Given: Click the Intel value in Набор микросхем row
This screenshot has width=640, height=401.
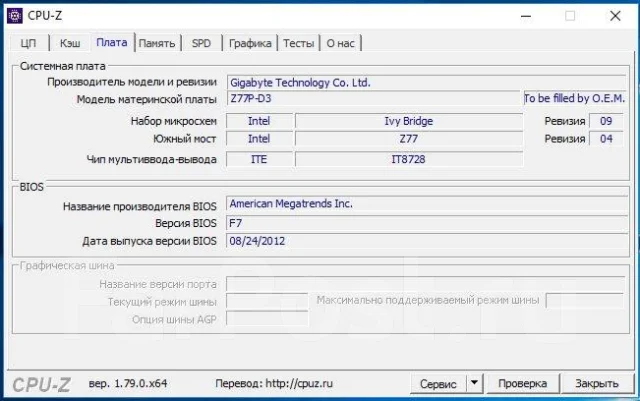Looking at the screenshot, I should 259,121.
